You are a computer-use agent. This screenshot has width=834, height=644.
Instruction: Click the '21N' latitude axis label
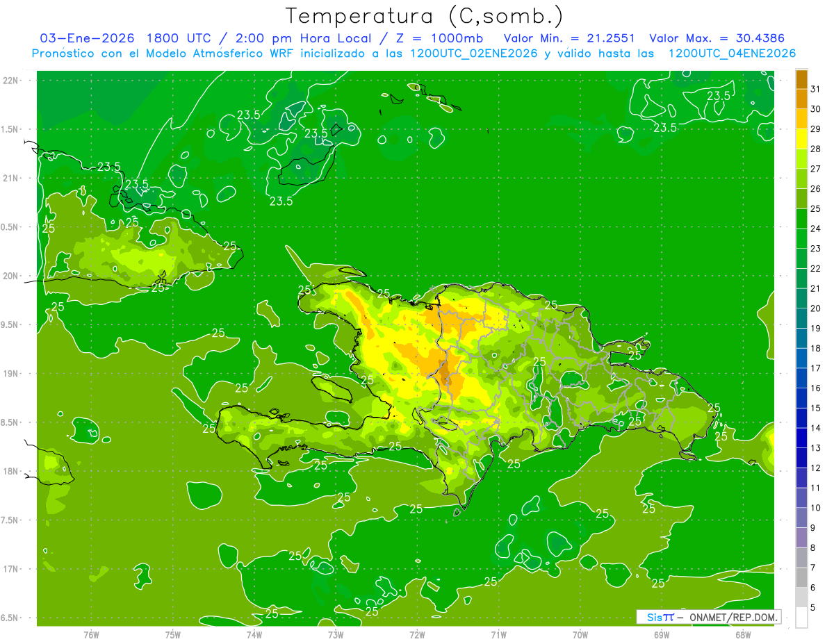pyautogui.click(x=12, y=179)
